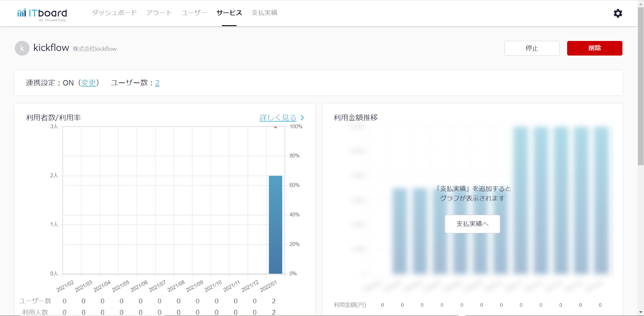Click the red usage-rate data point
This screenshot has height=316, width=644.
[275, 127]
